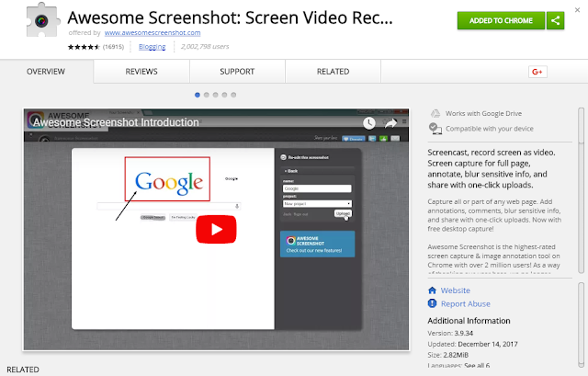
Task: Click the Additional Information panel scrollbar
Action: (x=582, y=325)
